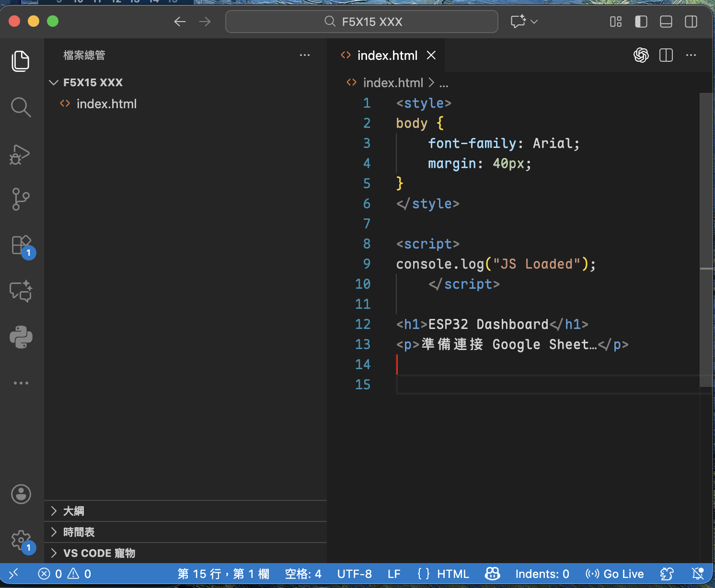
Task: Select index.html in the file explorer
Action: pyautogui.click(x=106, y=104)
